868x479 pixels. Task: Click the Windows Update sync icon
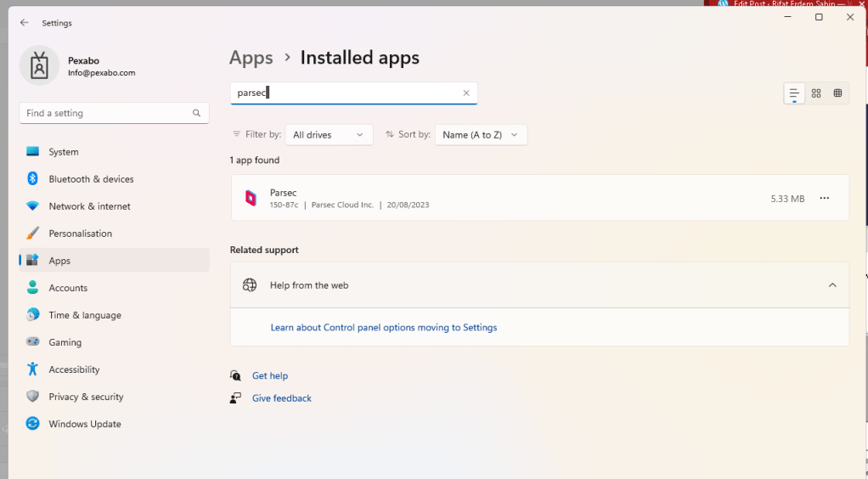32,424
